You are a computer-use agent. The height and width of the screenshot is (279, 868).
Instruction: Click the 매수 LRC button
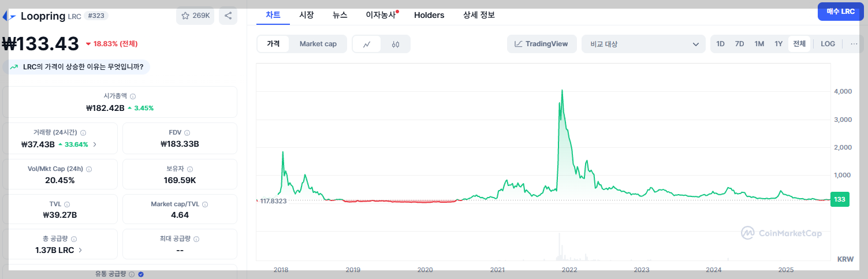coord(840,12)
